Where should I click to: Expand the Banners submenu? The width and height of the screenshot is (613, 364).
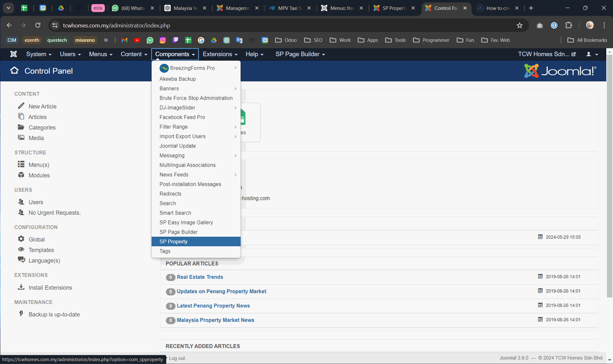point(196,88)
